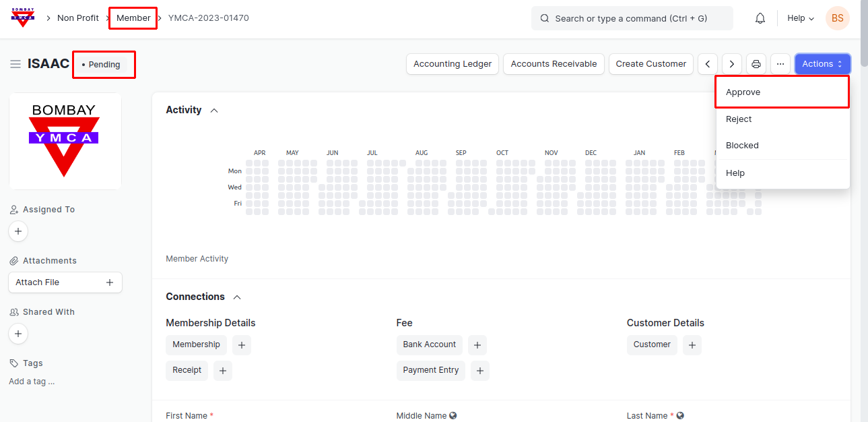Collapse the Connections section
This screenshot has width=868, height=422.
(237, 297)
